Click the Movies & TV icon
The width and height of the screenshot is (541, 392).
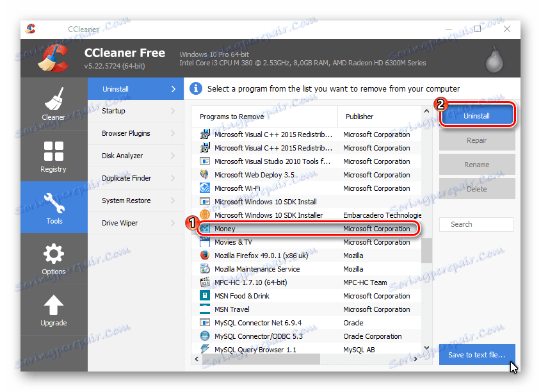coord(205,242)
